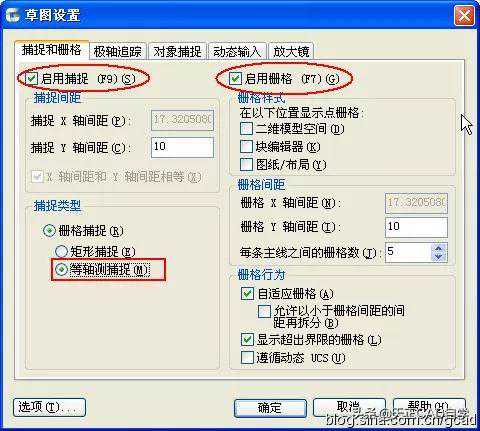
Task: Open the 对象捕捉 tab
Action: click(177, 51)
